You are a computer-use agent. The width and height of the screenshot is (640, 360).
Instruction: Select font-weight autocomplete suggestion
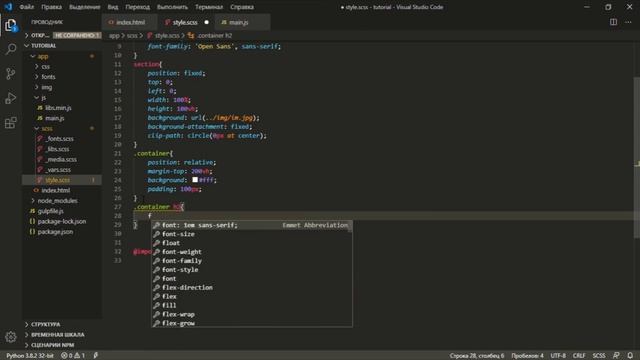pos(252,252)
